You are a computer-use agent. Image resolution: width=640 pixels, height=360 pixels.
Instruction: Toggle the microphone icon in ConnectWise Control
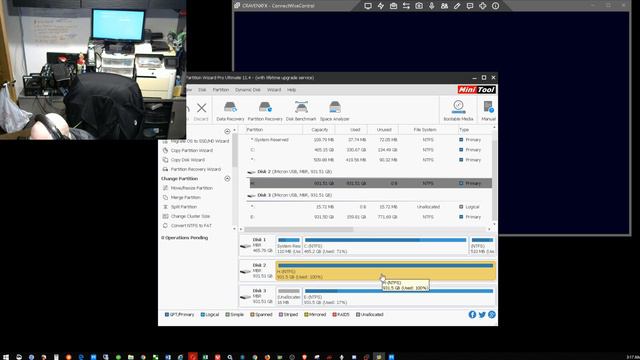coord(431,6)
